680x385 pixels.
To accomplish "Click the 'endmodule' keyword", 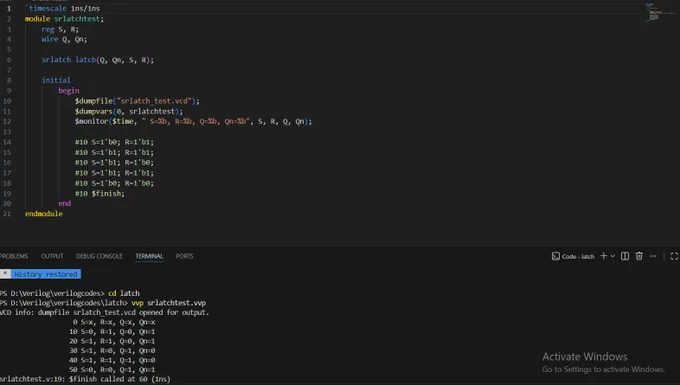I will click(44, 214).
